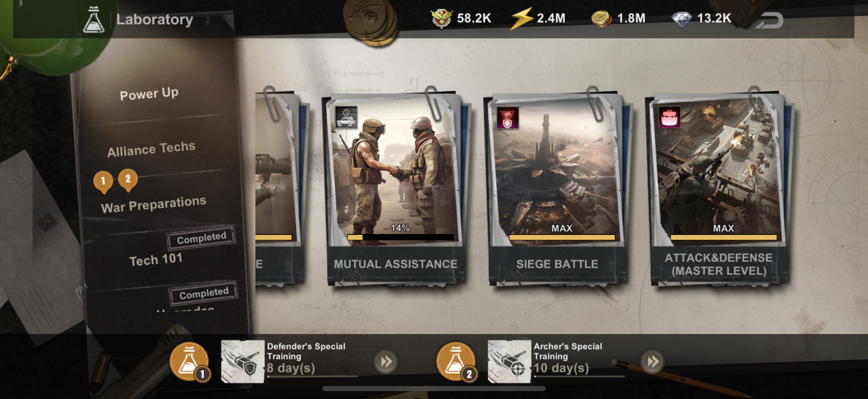Speed up Archer's Special Training
The height and width of the screenshot is (399, 868).
coord(652,362)
